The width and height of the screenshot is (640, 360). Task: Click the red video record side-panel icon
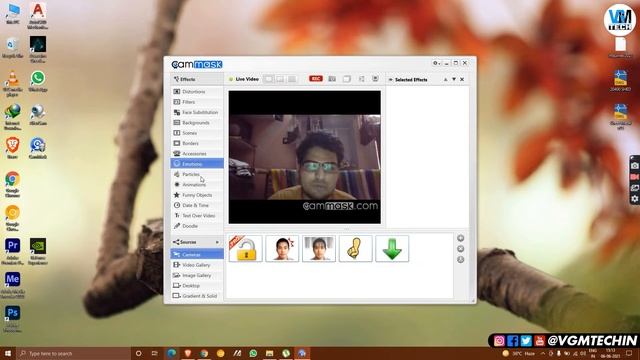pyautogui.click(x=634, y=177)
